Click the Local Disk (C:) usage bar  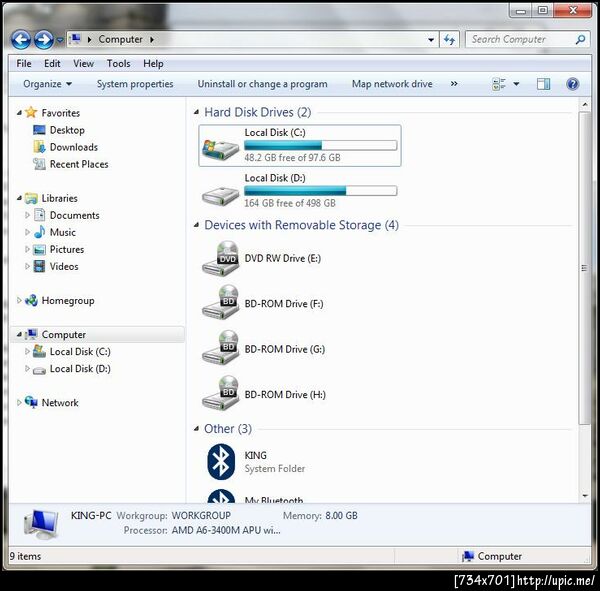pyautogui.click(x=320, y=145)
